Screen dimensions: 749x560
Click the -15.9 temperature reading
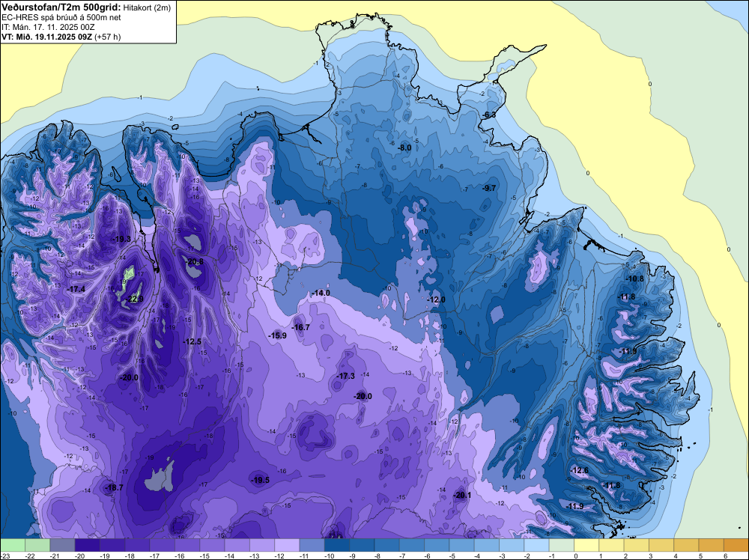(x=278, y=335)
